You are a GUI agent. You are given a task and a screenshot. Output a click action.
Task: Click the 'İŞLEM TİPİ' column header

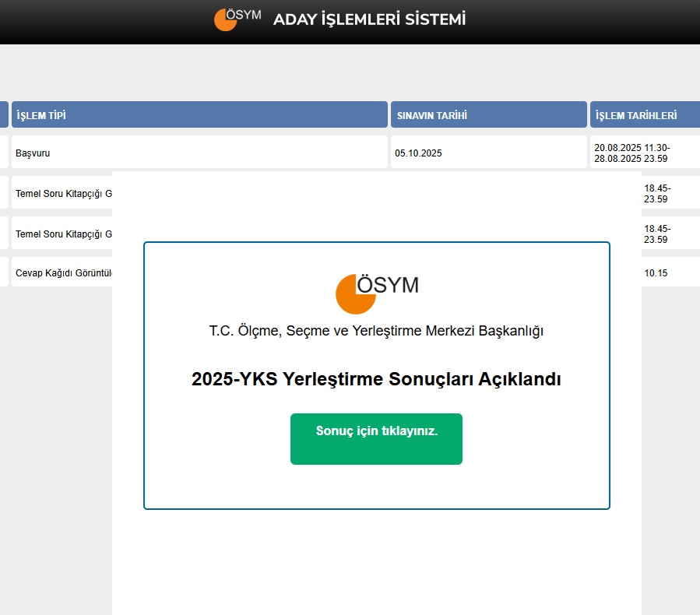click(x=199, y=114)
